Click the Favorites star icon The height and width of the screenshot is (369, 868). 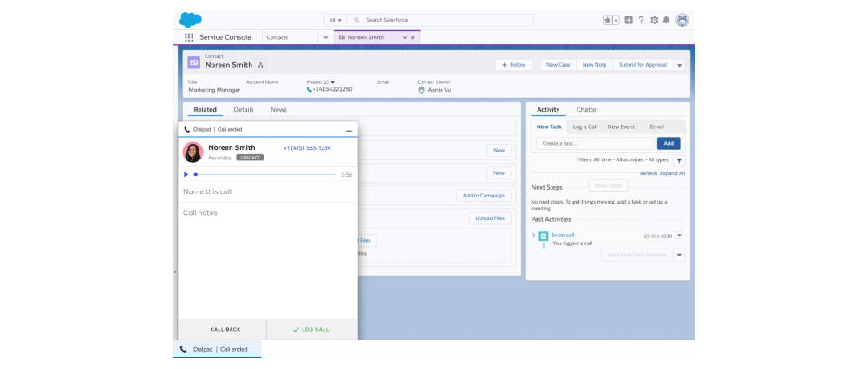click(x=608, y=20)
